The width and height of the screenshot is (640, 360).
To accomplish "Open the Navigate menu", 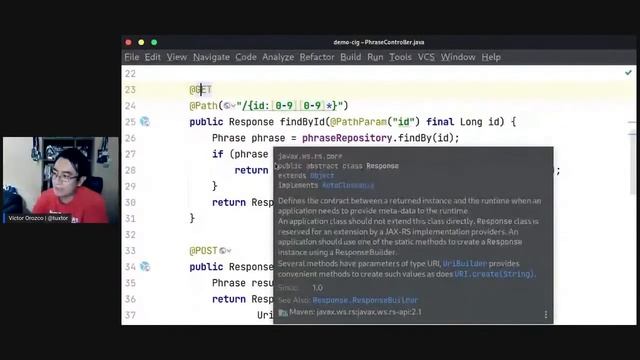I will [x=211, y=57].
